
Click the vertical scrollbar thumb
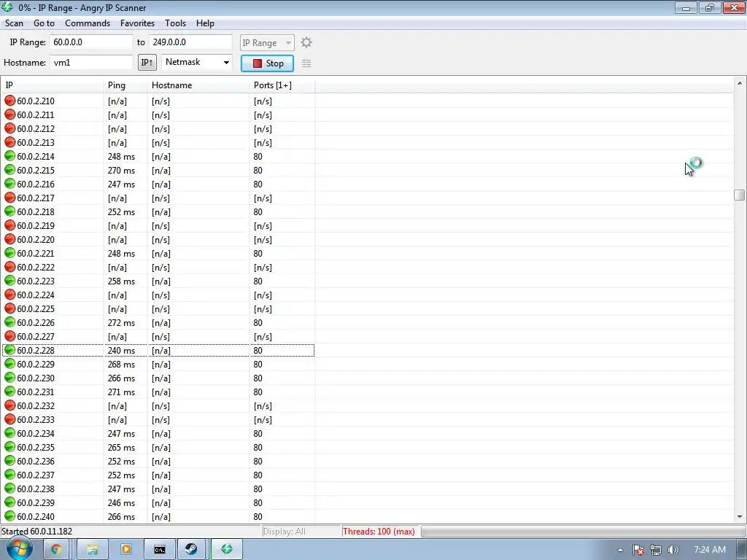(x=740, y=195)
